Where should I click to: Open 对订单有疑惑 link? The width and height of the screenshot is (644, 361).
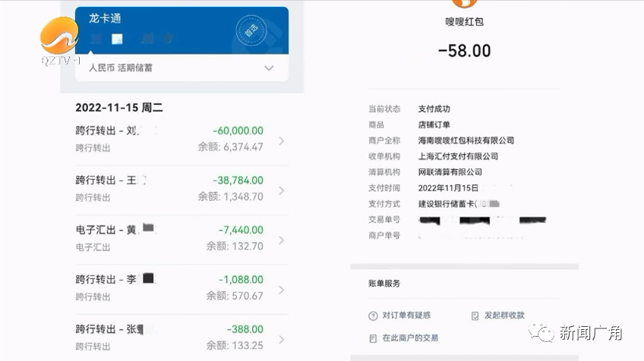point(406,315)
